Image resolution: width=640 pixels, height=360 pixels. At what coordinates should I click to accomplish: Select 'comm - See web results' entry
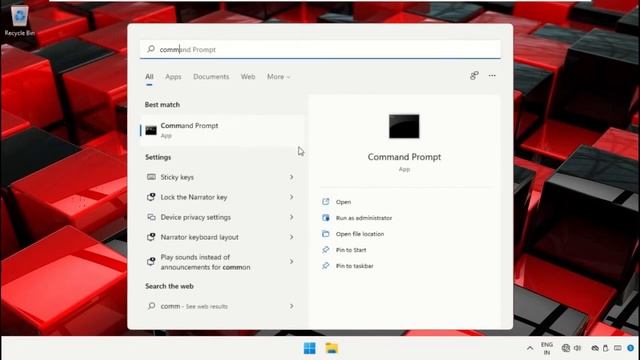[x=222, y=306]
